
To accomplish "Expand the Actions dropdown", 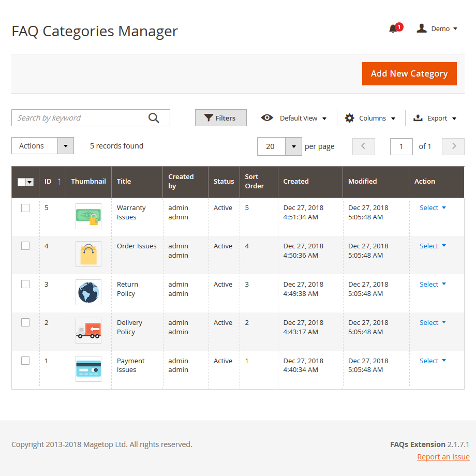I will 65,145.
